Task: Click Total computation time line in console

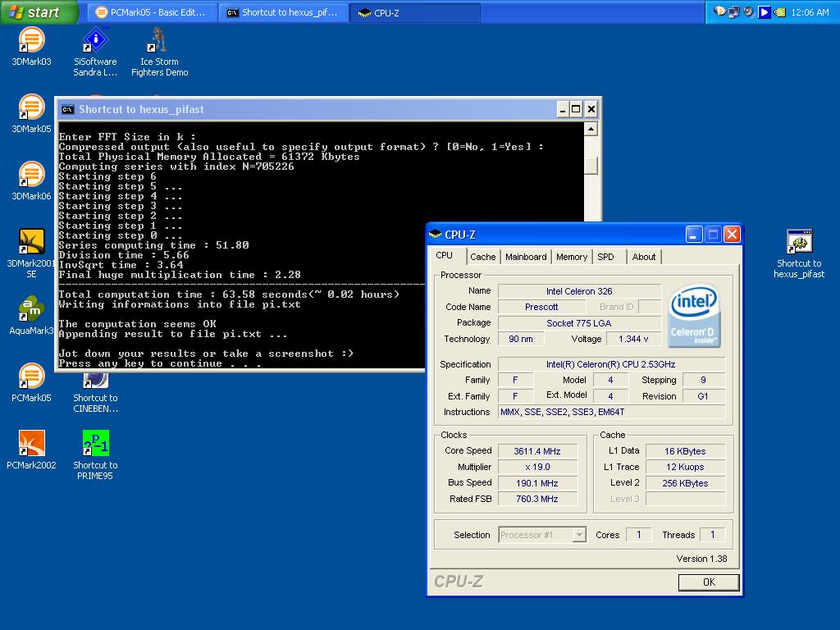Action: (x=229, y=294)
